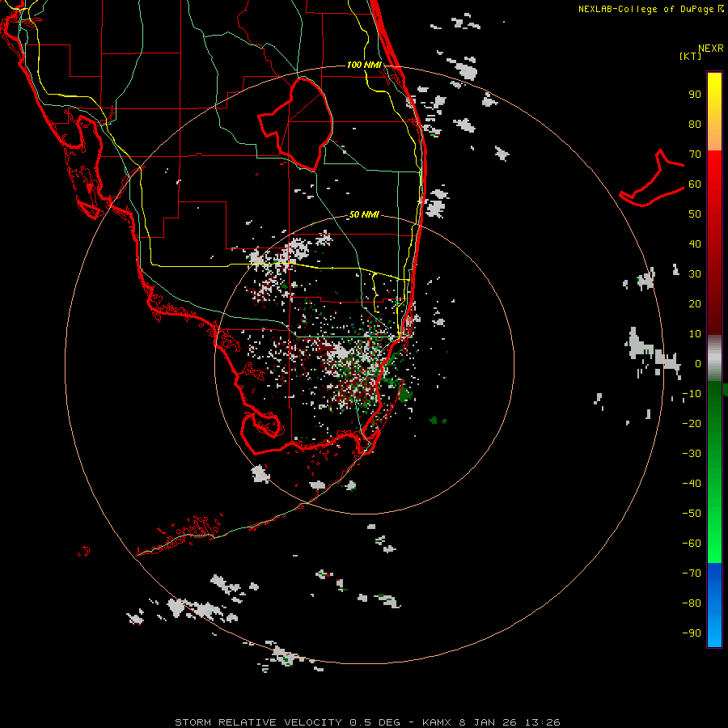This screenshot has width=728, height=728.
Task: Click the 10 value on the velocity scale
Action: tap(695, 334)
